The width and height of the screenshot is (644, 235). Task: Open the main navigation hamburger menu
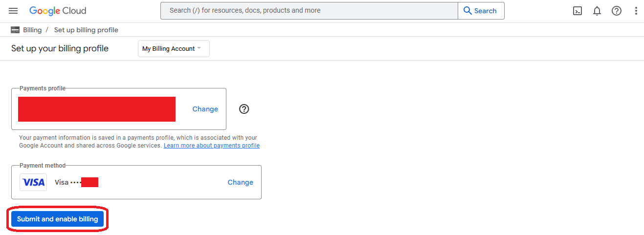13,11
